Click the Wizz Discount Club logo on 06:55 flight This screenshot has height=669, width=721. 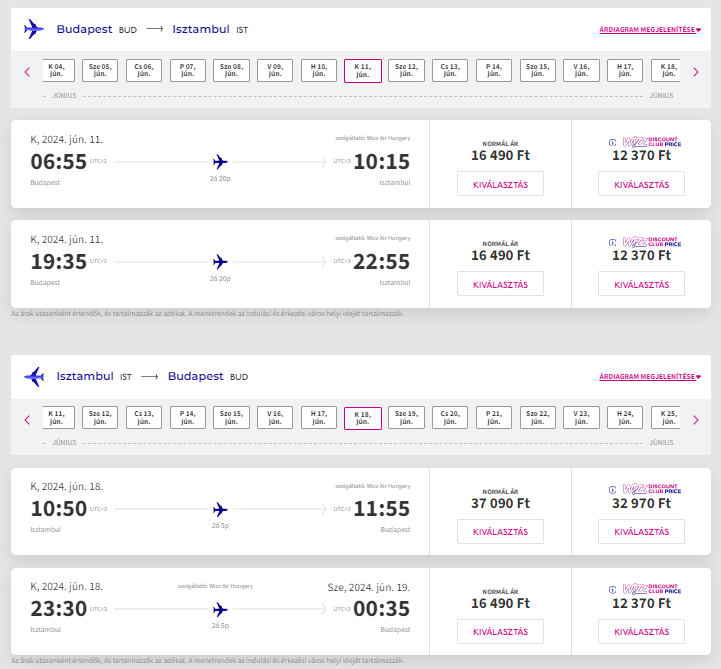[x=645, y=142]
